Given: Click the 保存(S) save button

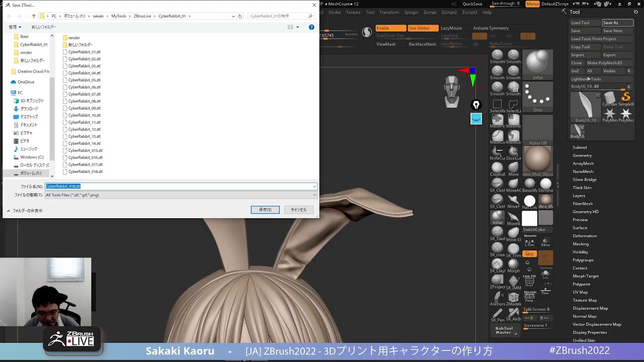Looking at the screenshot, I should point(265,210).
